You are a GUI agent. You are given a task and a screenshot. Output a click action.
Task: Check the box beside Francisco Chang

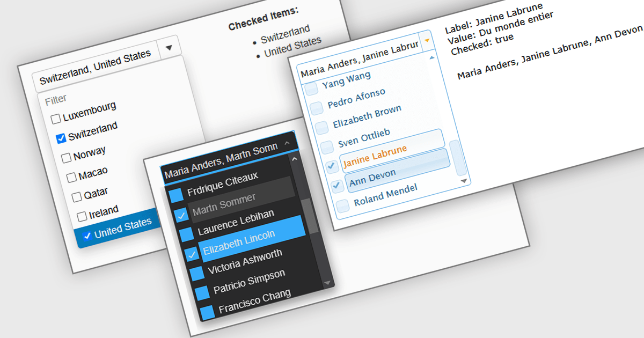pyautogui.click(x=207, y=312)
